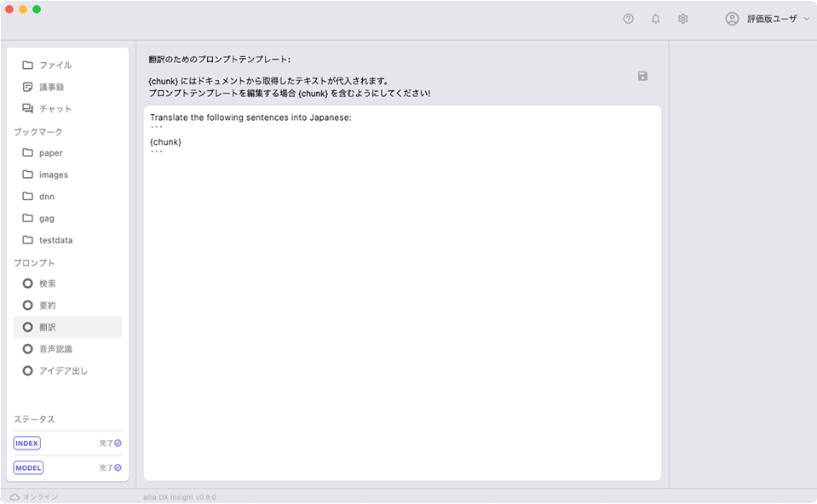The width and height of the screenshot is (817, 504).
Task: Save the prompt template with floppy icon
Action: point(642,76)
